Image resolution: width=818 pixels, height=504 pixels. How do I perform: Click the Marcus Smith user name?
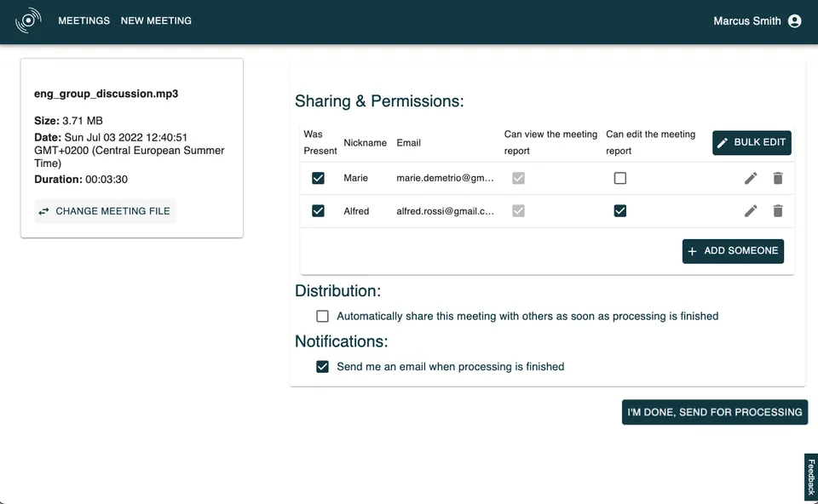click(x=747, y=20)
